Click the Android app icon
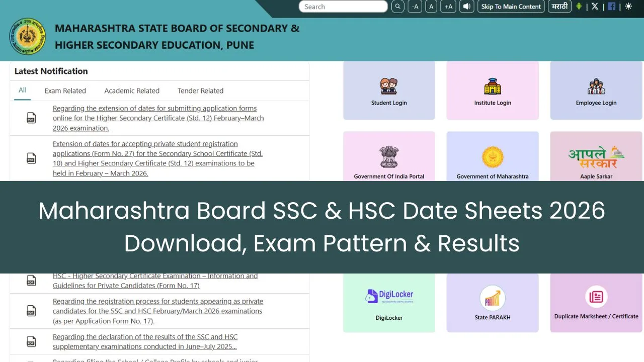Image resolution: width=644 pixels, height=362 pixels. pyautogui.click(x=579, y=7)
